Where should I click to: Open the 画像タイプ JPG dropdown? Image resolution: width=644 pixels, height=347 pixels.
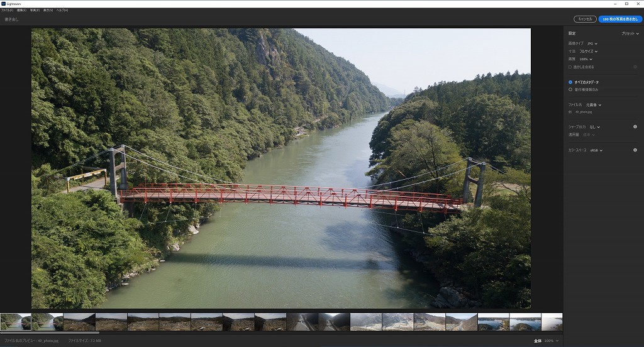click(592, 43)
